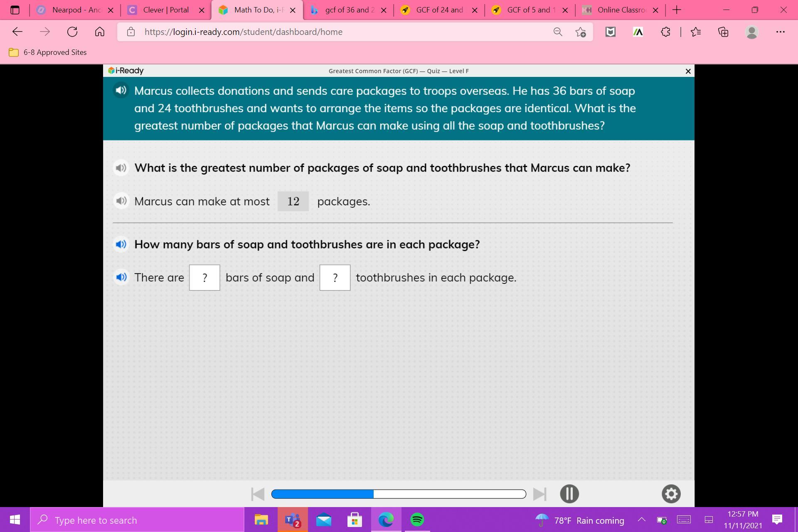Click the browser Extensions puzzle icon
798x532 pixels.
pos(665,32)
